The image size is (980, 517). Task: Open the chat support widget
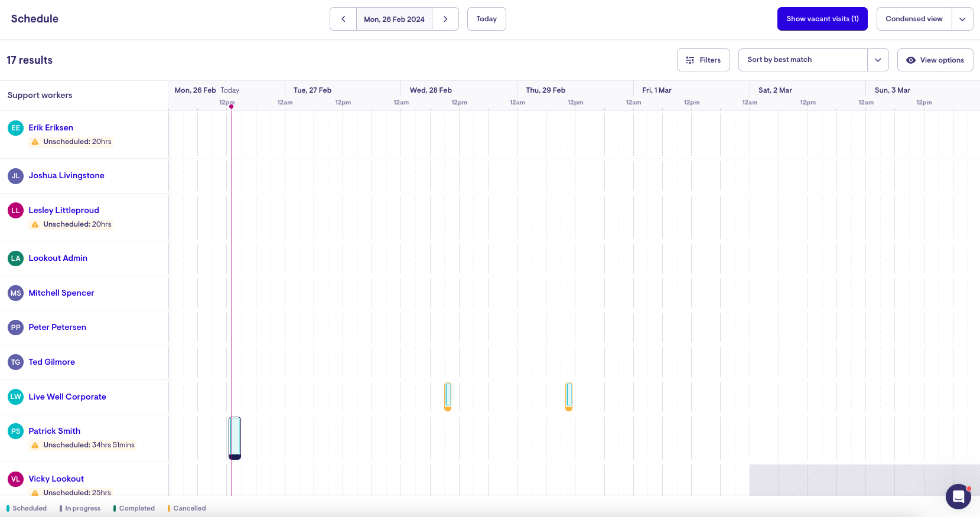pos(958,496)
